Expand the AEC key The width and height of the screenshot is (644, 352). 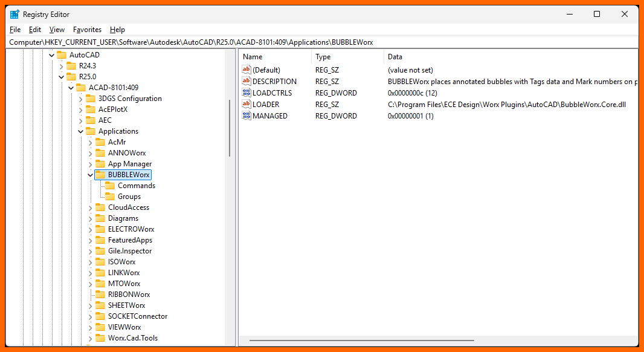[x=81, y=120]
